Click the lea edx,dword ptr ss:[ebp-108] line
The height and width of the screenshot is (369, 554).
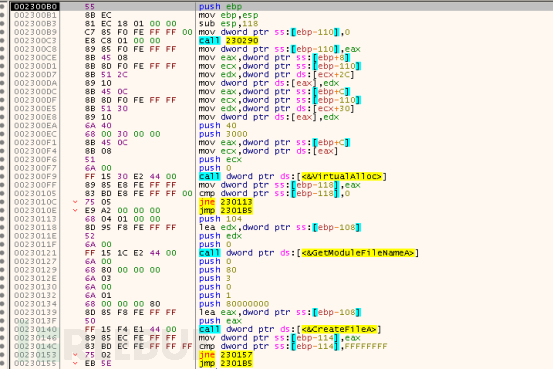(279, 227)
